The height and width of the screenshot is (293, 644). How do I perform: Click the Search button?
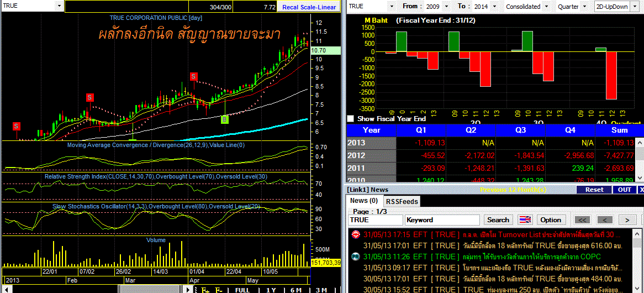(498, 220)
